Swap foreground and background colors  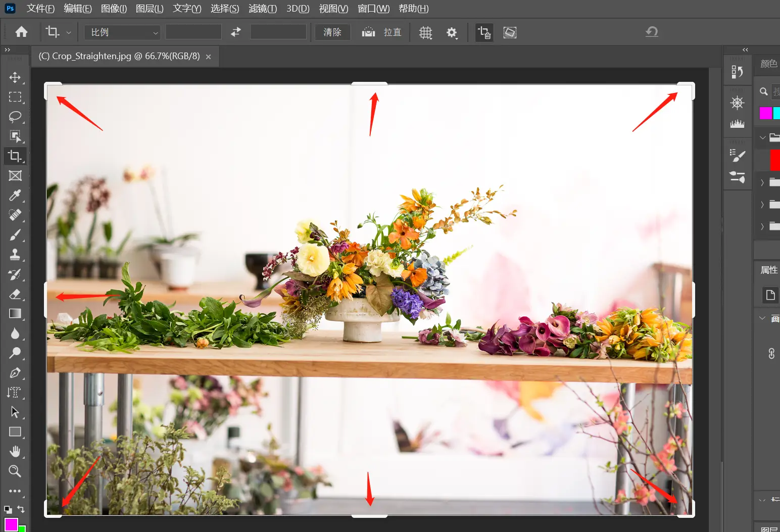coord(21,509)
